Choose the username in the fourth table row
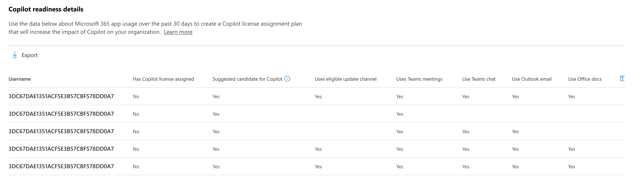The width and height of the screenshot is (644, 187). coord(61,149)
